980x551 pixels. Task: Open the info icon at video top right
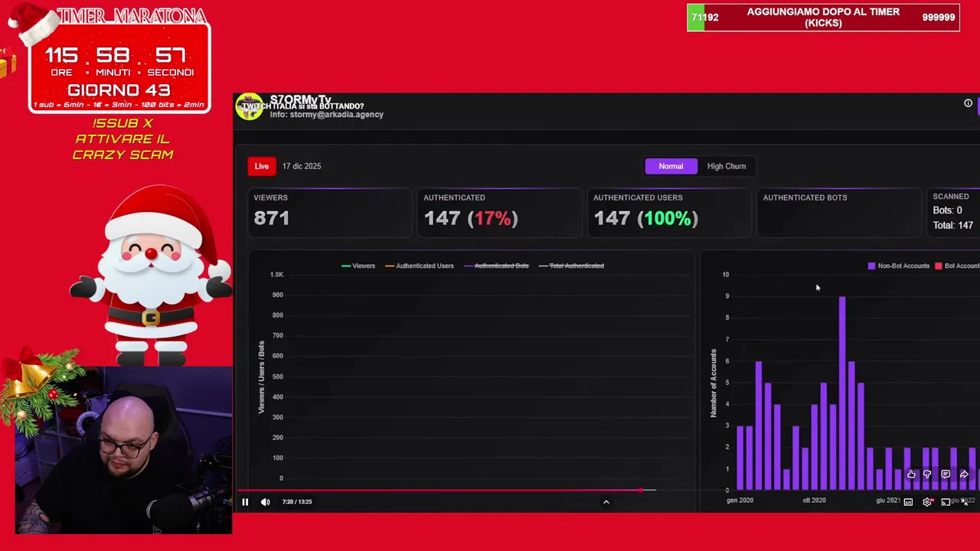[x=968, y=103]
